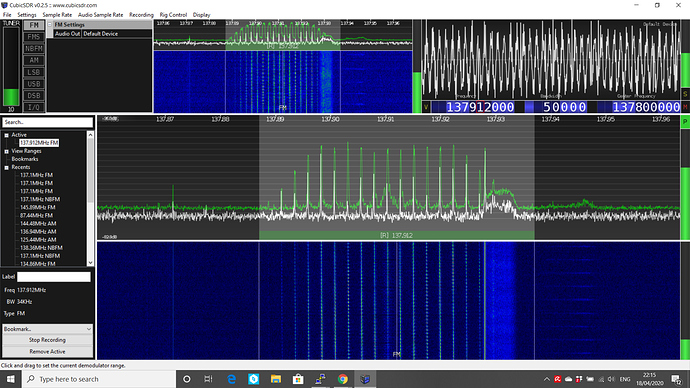690x388 pixels.
Task: Adjust the TUNER gain meter
Action: click(11, 66)
